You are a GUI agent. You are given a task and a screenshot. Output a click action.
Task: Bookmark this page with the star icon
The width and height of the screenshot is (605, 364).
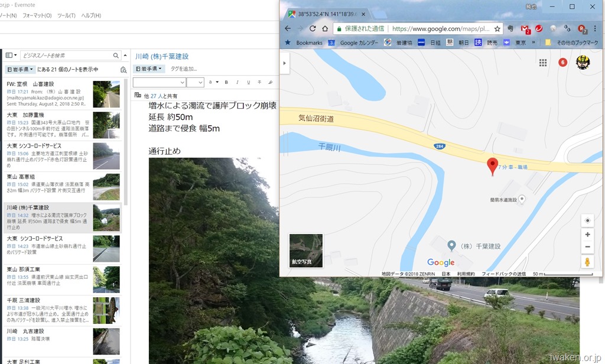497,28
